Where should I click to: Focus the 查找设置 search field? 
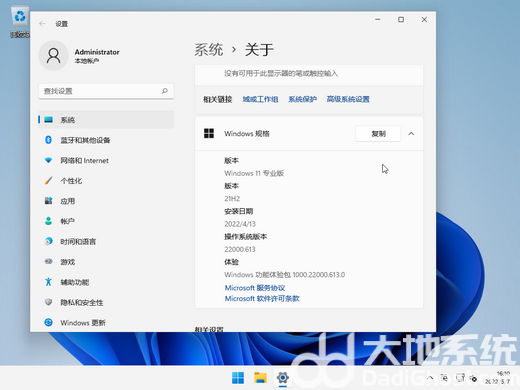pyautogui.click(x=106, y=91)
